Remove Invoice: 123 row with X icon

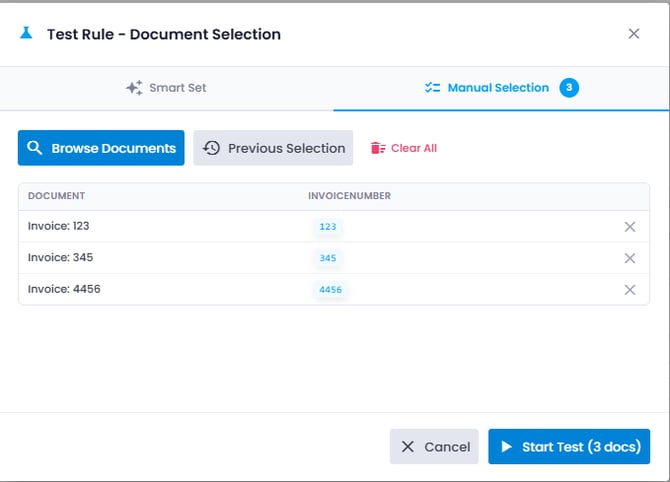tap(630, 227)
